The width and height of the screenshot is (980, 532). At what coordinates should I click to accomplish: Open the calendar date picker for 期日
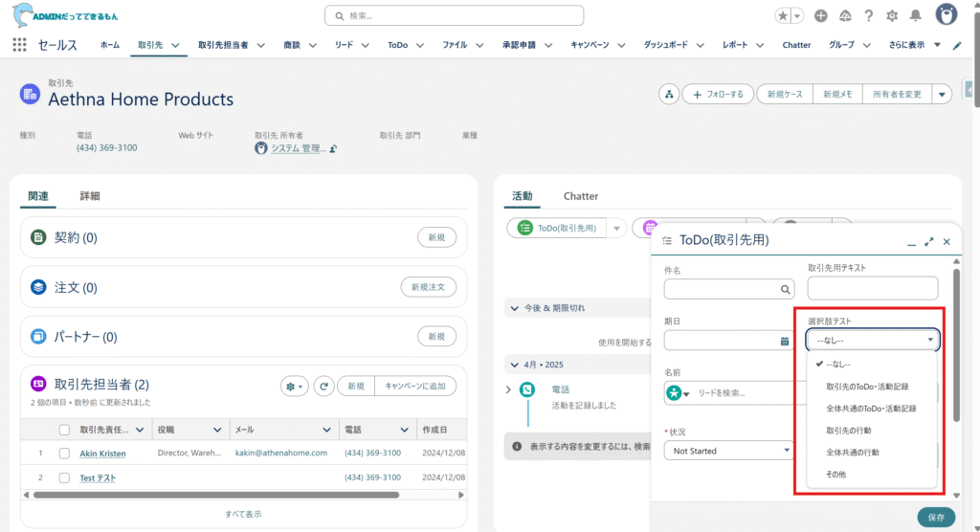tap(785, 341)
